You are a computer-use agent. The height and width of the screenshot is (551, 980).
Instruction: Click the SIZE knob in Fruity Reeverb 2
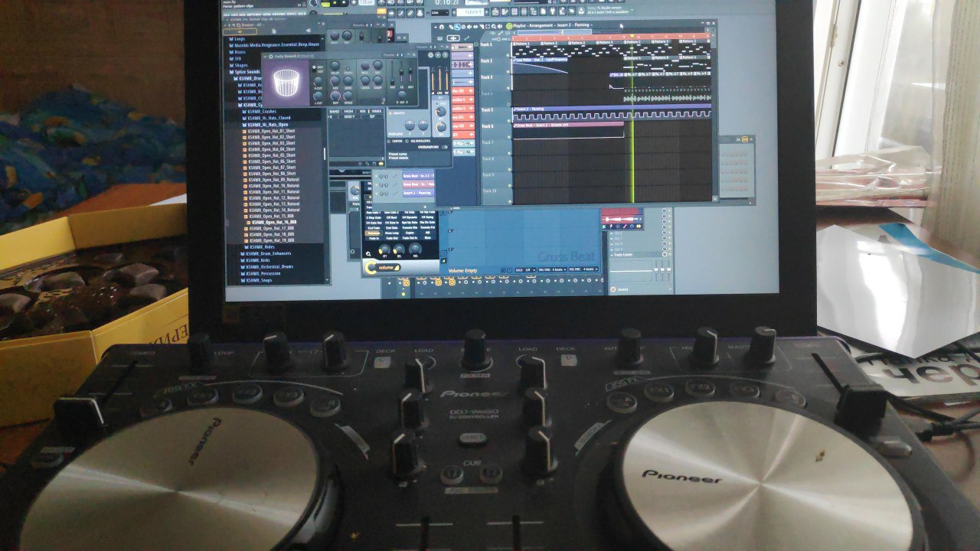[x=335, y=80]
